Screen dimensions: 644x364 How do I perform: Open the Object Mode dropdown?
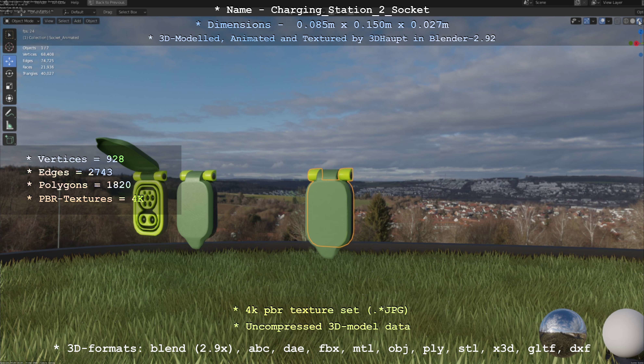click(x=22, y=21)
